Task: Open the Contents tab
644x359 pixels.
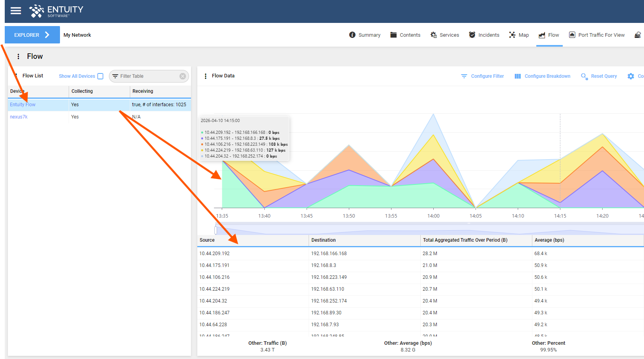Action: click(x=405, y=35)
